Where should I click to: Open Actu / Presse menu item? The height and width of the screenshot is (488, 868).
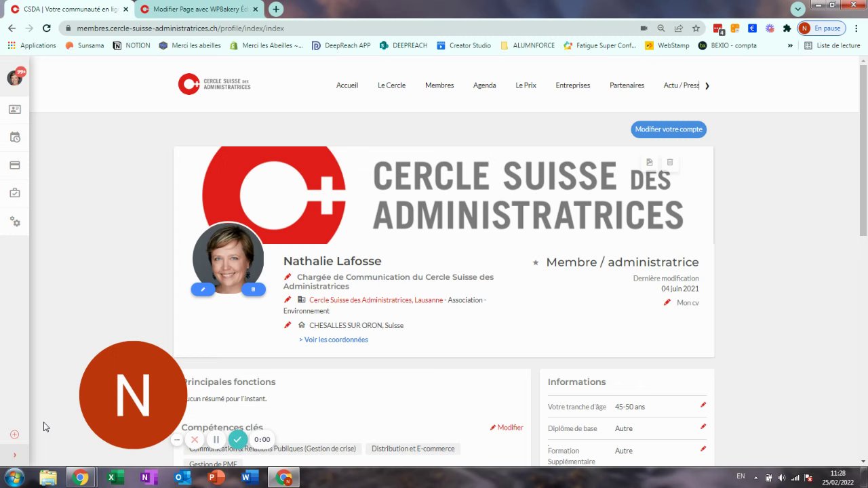tap(681, 85)
